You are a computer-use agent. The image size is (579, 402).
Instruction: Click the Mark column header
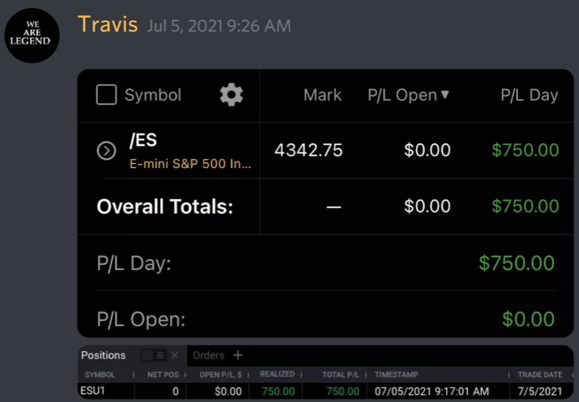point(322,95)
